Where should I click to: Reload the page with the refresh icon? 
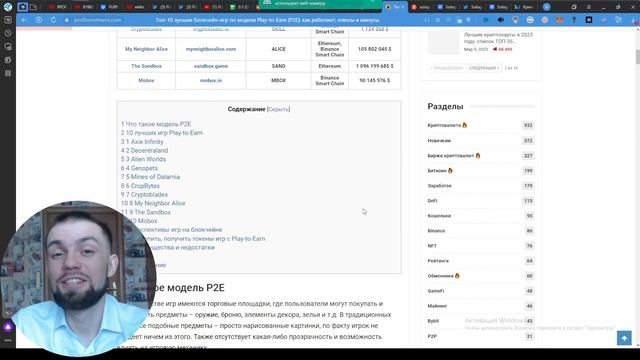point(53,20)
